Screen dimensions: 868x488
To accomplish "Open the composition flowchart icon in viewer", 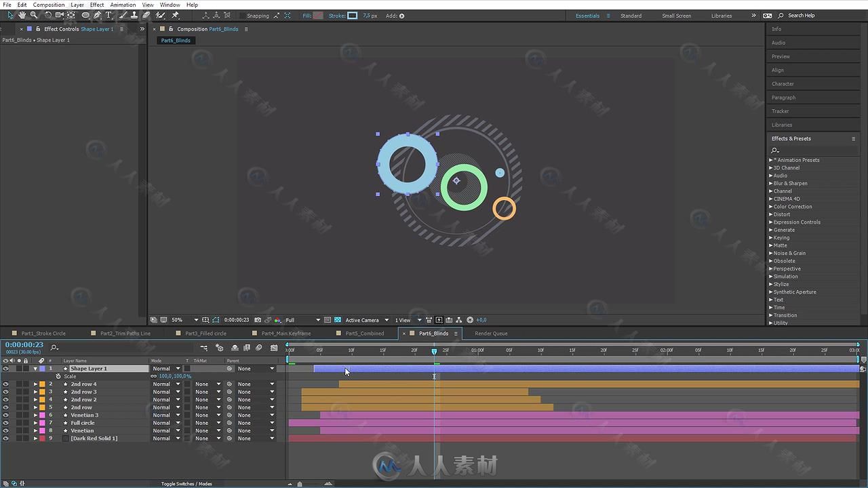I will pos(460,320).
